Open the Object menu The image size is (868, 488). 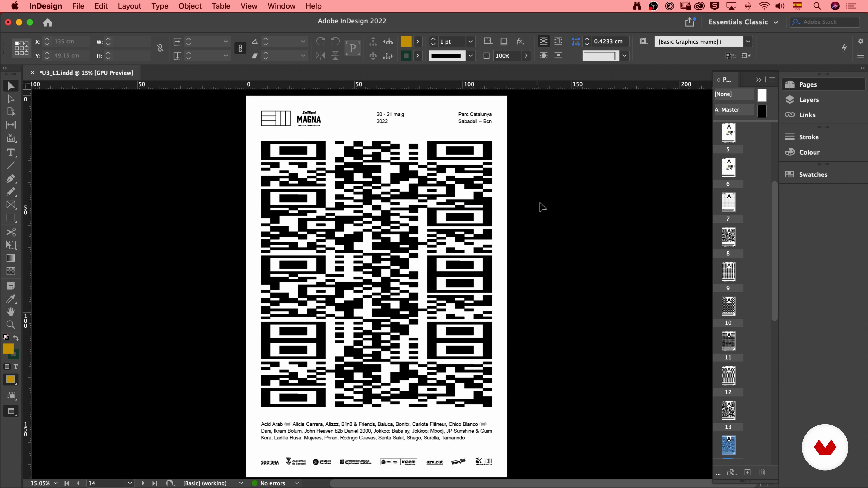pyautogui.click(x=190, y=6)
